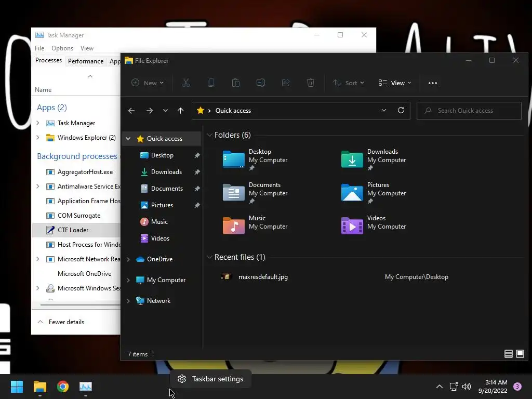Open the Music folder tile in Folders section
The height and width of the screenshot is (399, 532).
click(x=255, y=225)
